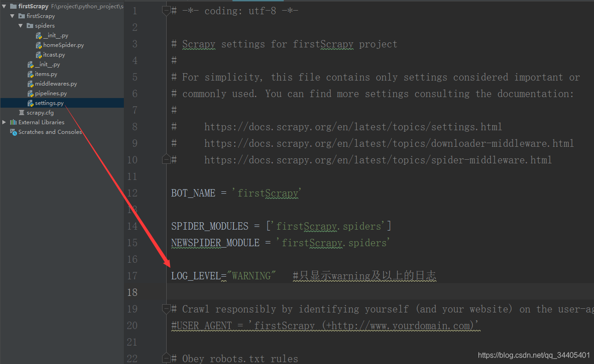Click line number 17 in gutter

click(x=132, y=276)
